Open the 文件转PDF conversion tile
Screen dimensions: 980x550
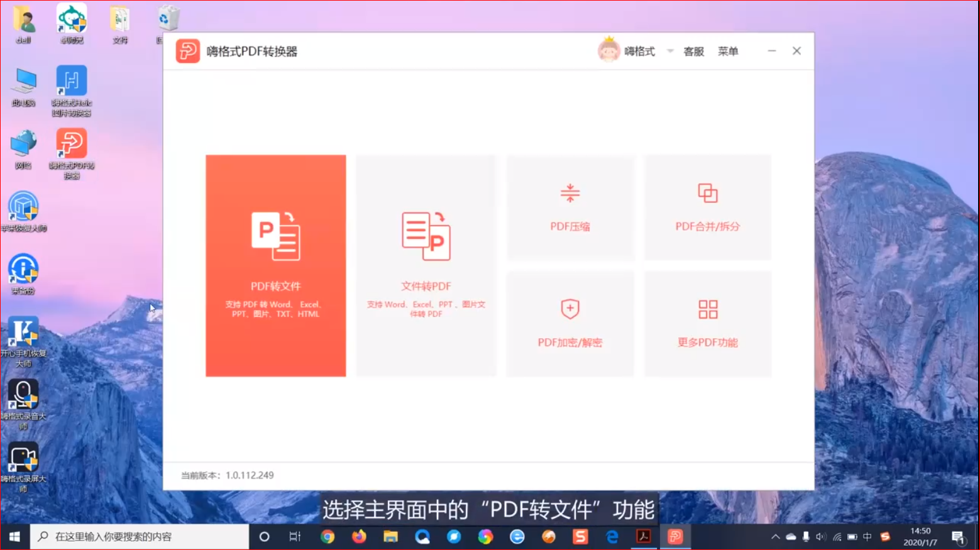(426, 265)
